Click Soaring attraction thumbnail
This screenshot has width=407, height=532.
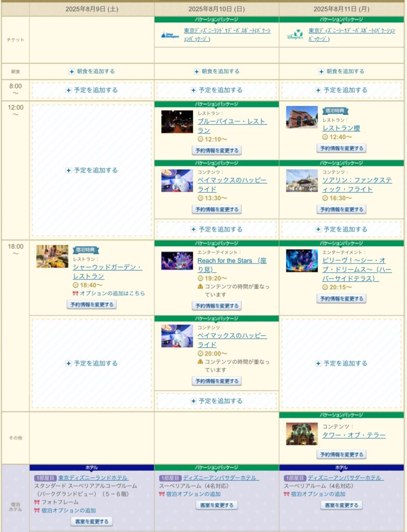[x=302, y=180]
